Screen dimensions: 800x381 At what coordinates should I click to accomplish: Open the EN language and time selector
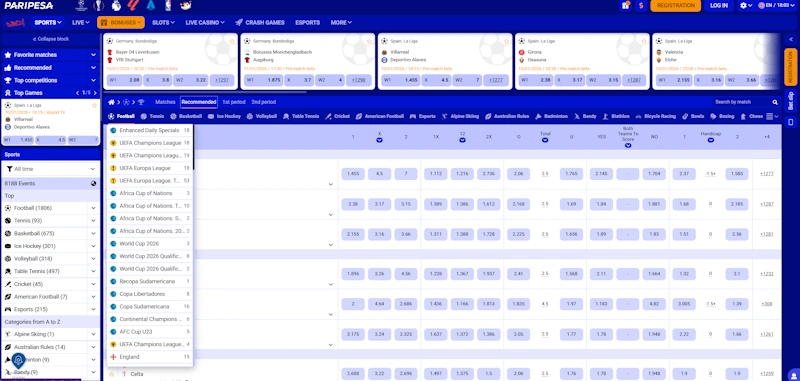(x=777, y=6)
